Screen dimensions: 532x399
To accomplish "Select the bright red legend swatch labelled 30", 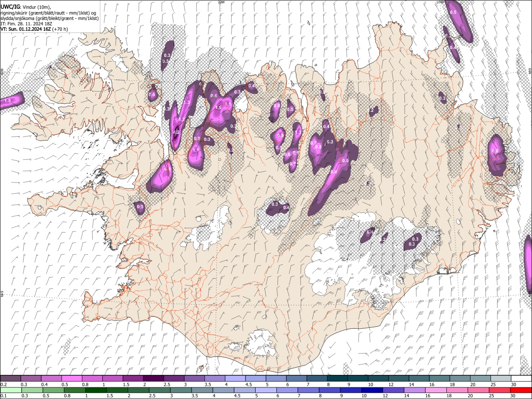I will pos(521,390).
